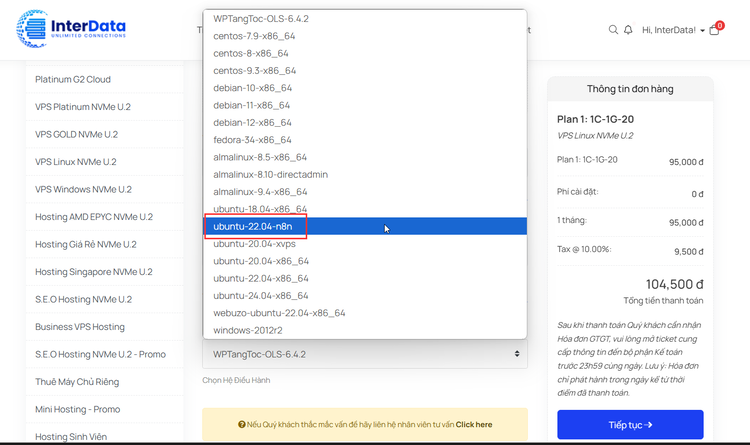The width and height of the screenshot is (750, 445).
Task: Select almalinux-8.5-x86_64 option
Action: 364,157
